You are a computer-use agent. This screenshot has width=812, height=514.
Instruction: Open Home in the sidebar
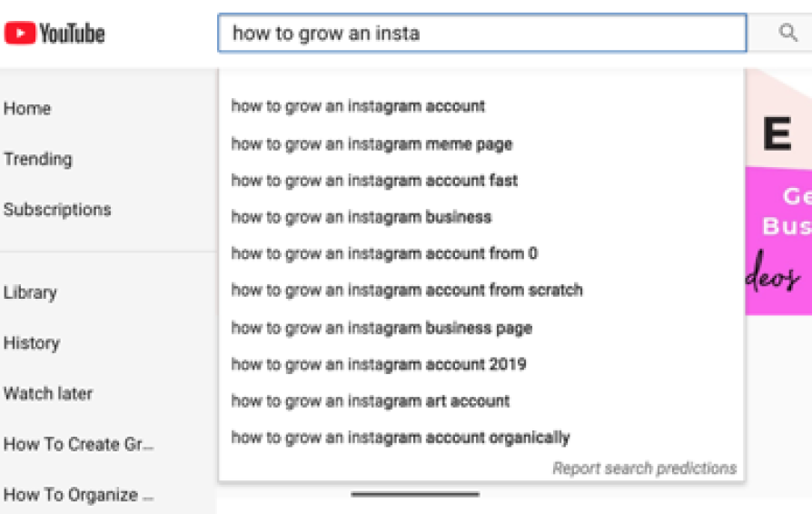27,109
